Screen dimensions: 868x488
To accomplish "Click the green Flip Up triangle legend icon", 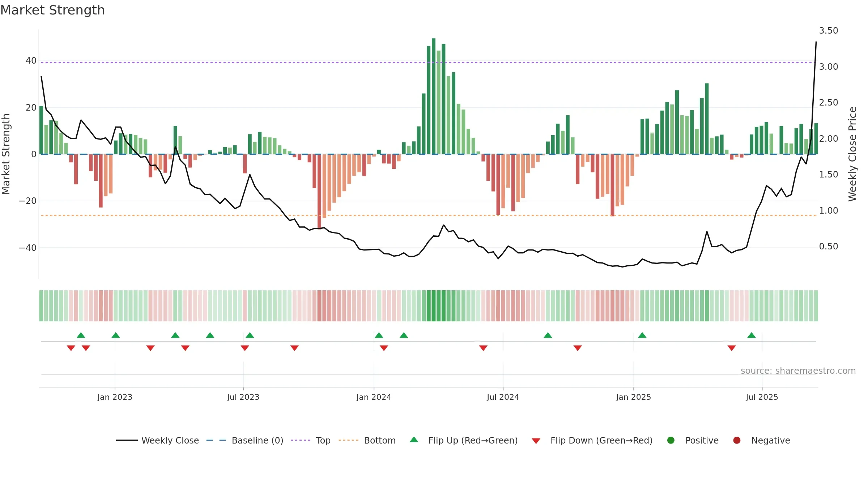I will pos(414,440).
